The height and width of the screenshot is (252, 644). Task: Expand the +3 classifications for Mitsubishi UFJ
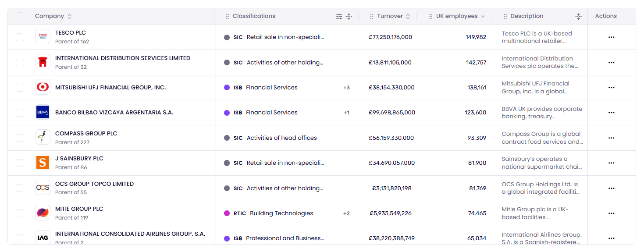click(346, 88)
